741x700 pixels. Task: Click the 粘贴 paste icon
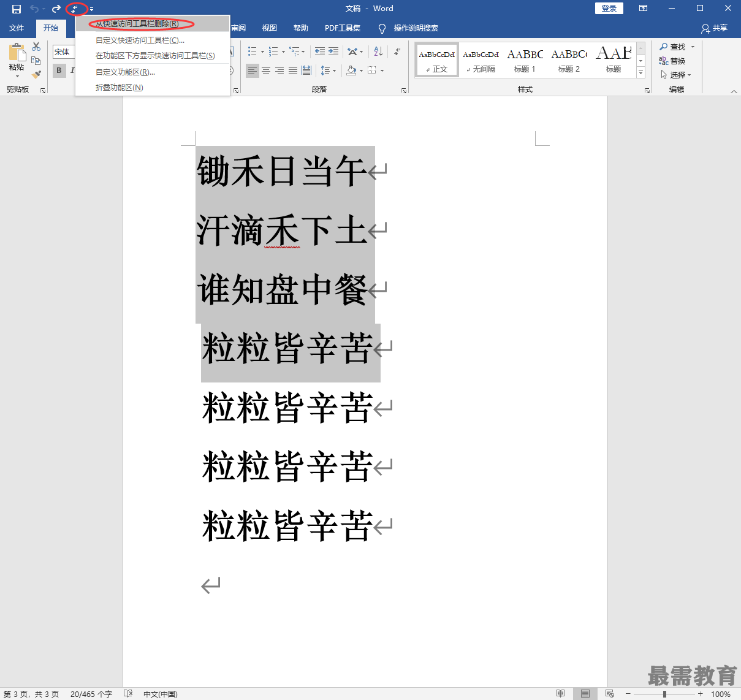tap(17, 52)
